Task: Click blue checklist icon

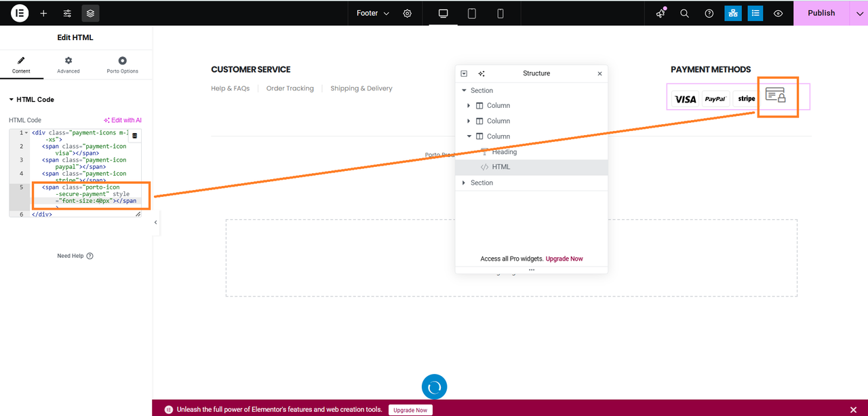Action: 756,13
